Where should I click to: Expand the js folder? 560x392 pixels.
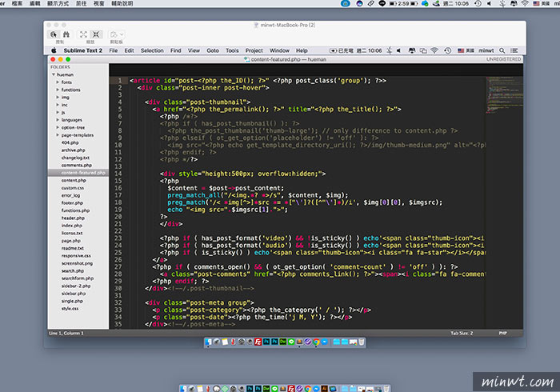[x=58, y=112]
